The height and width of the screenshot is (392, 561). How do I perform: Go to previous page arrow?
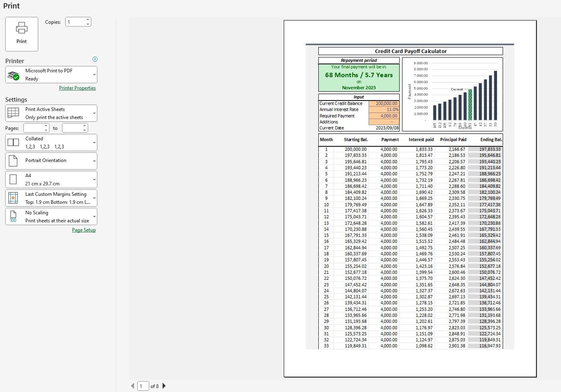tap(133, 386)
